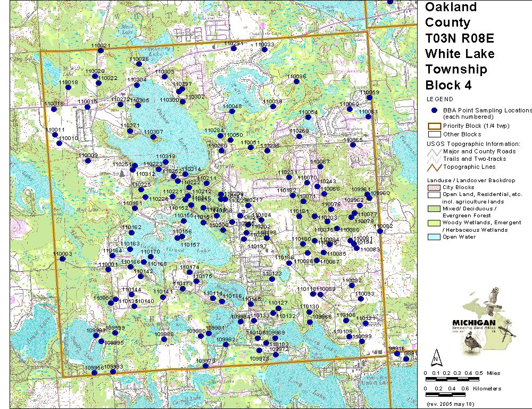Click sampling point 110048
Viewport: 532px width, 409px height.
click(x=231, y=112)
